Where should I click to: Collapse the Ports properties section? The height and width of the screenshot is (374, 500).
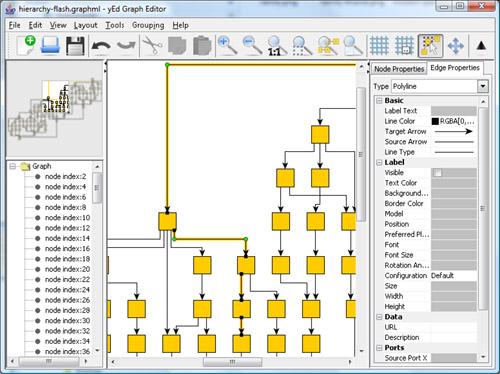[379, 348]
